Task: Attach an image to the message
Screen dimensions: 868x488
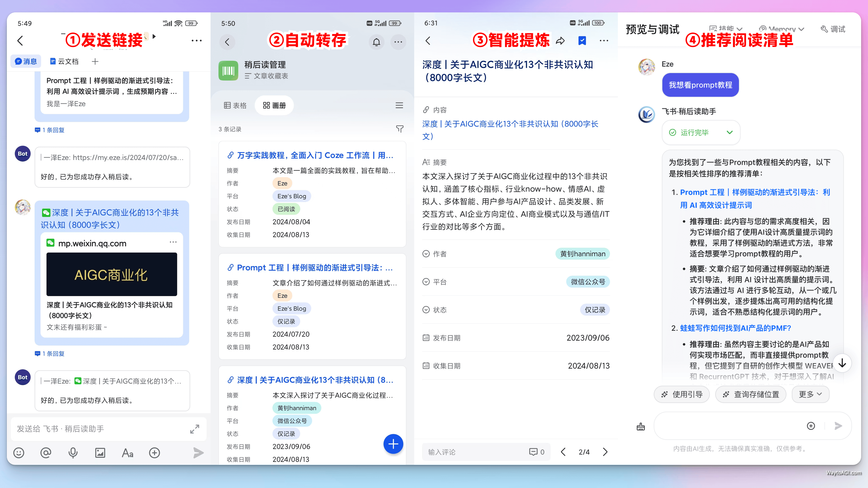Action: (100, 453)
